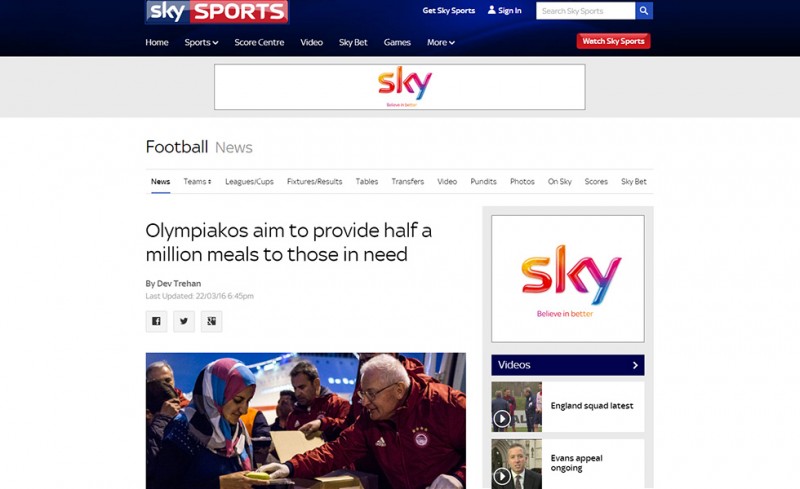Click the Sky Sports logo
800x489 pixels.
(217, 12)
